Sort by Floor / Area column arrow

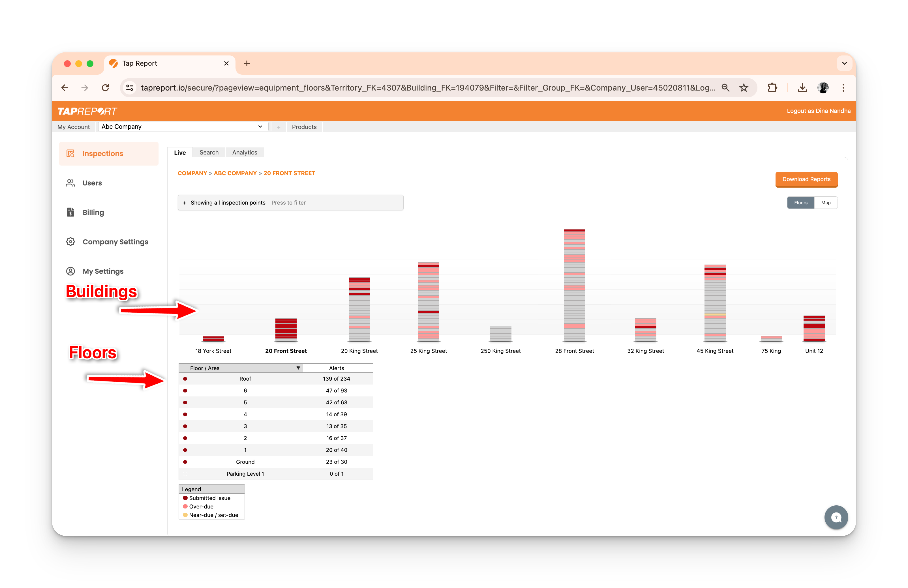pos(298,368)
